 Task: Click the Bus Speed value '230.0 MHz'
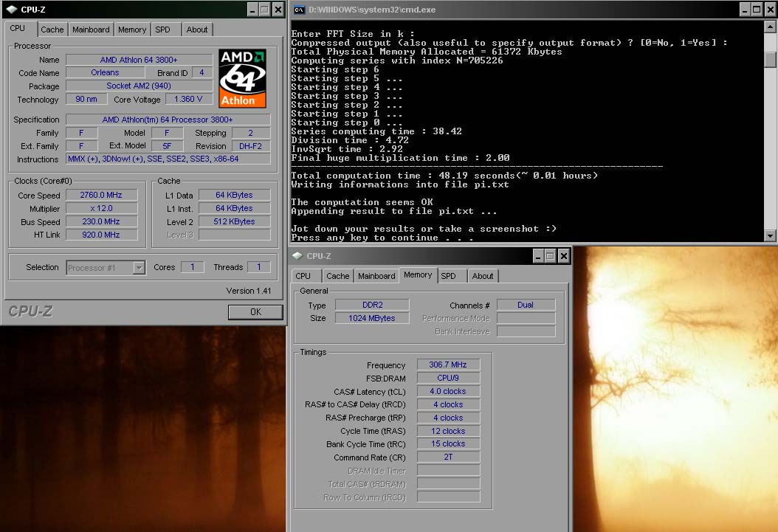tap(101, 221)
